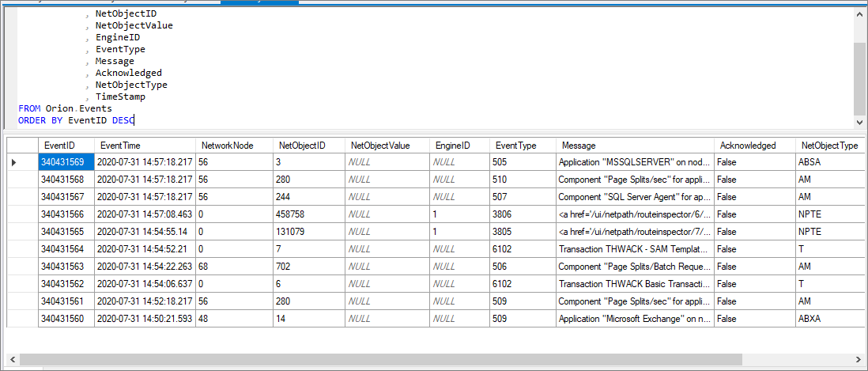This screenshot has height=371, width=868.
Task: Click 'Acknowledged' in the query text
Action: coord(128,73)
